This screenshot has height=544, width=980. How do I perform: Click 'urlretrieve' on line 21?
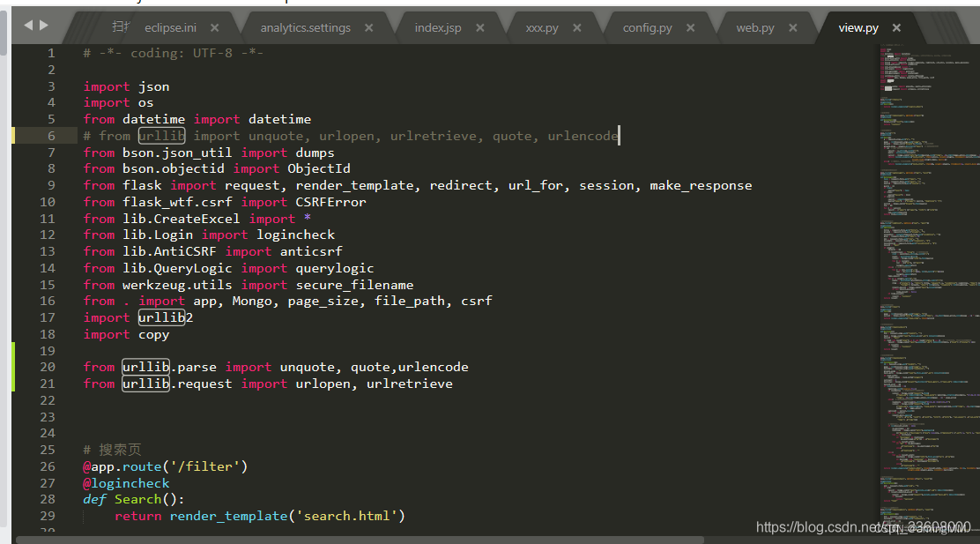tap(410, 384)
